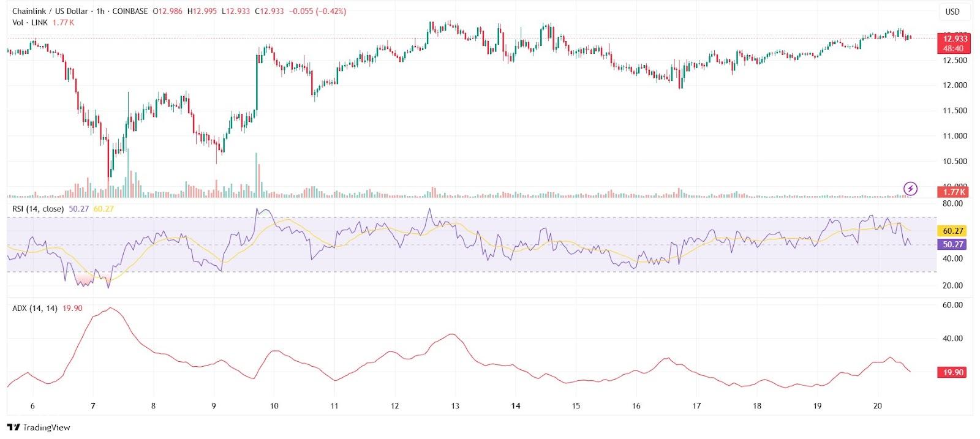Click date label 8 on time axis
This screenshot has height=439, width=980.
pos(153,405)
